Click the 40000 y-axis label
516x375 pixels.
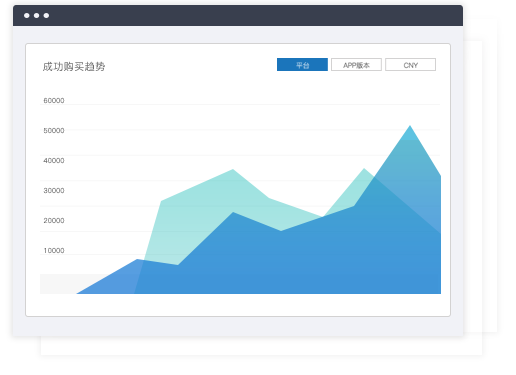[54, 160]
